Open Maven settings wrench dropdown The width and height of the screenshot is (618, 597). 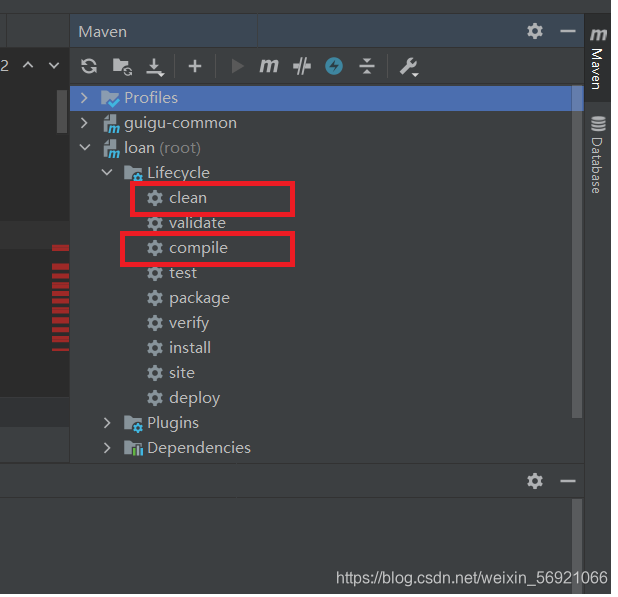409,67
